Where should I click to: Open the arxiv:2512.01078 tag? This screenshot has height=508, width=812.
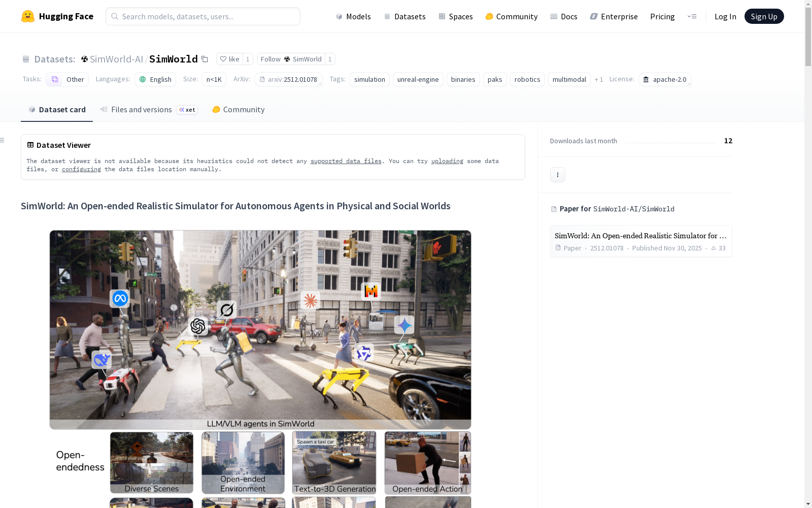click(x=288, y=79)
